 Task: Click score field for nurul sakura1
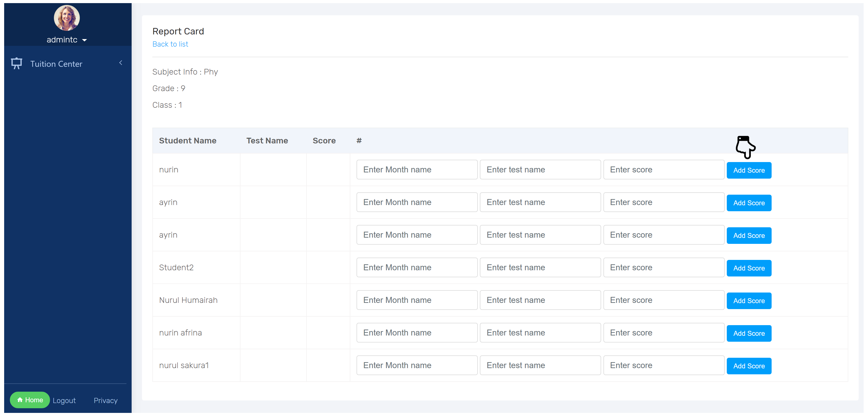(664, 366)
